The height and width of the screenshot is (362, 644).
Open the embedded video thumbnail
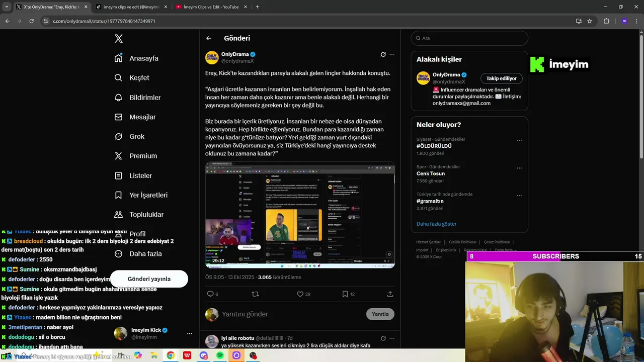pyautogui.click(x=300, y=215)
